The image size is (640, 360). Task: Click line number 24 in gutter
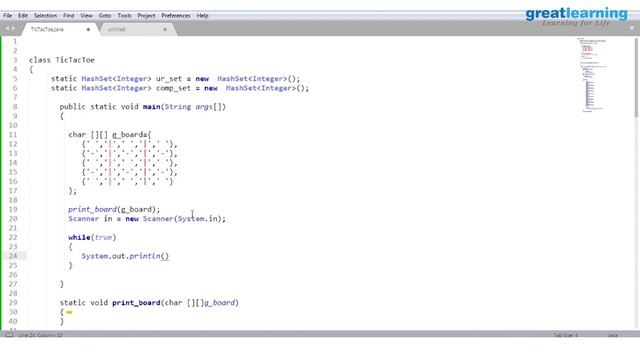coord(13,256)
